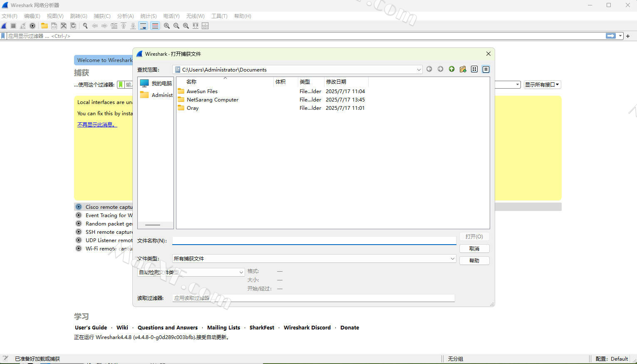Click the 打开(O) button
Viewport: 637px width, 364px height.
pos(474,236)
